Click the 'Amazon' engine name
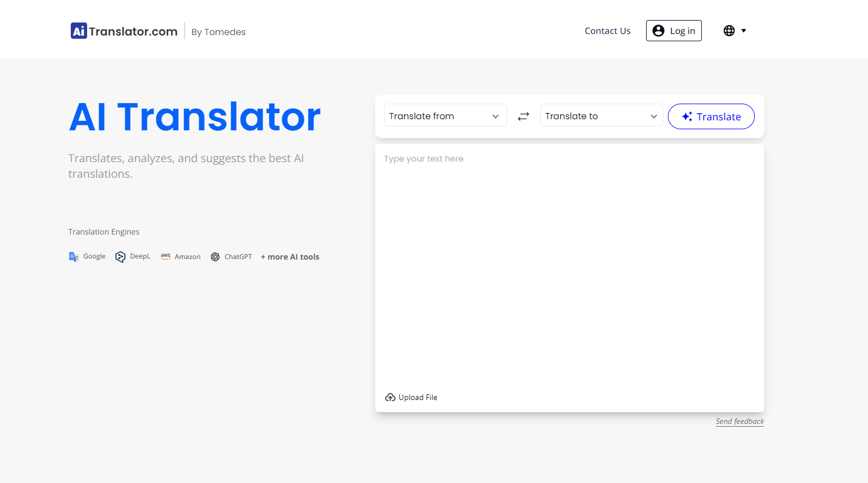The height and width of the screenshot is (483, 868). [x=187, y=257]
